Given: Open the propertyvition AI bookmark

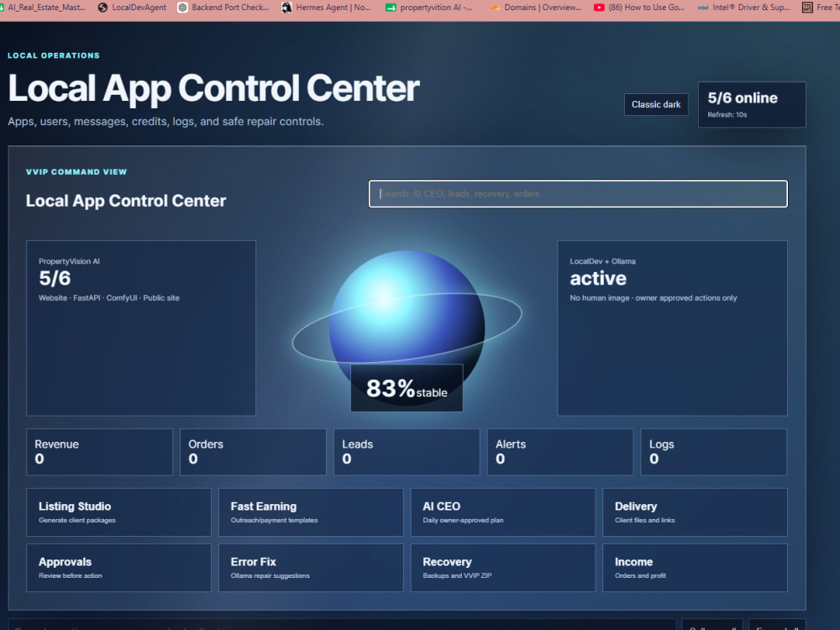Looking at the screenshot, I should (429, 8).
